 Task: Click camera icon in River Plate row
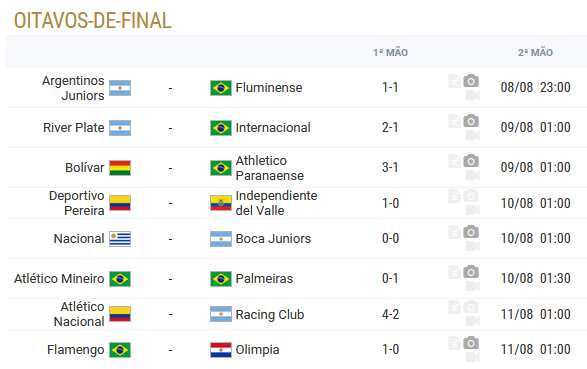[471, 121]
